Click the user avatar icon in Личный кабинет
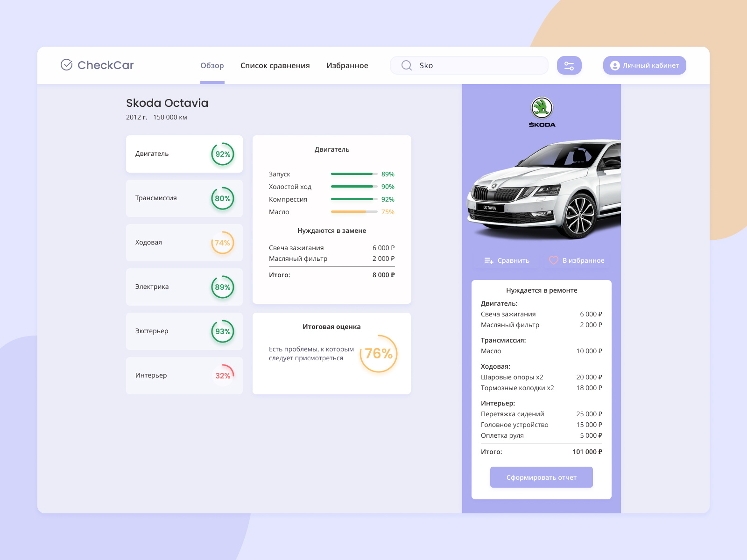 (615, 65)
